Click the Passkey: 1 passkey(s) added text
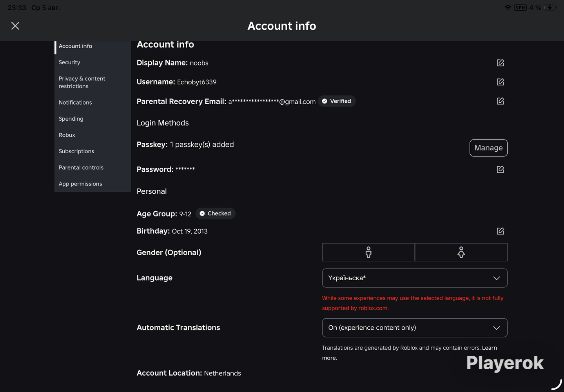 coord(185,145)
